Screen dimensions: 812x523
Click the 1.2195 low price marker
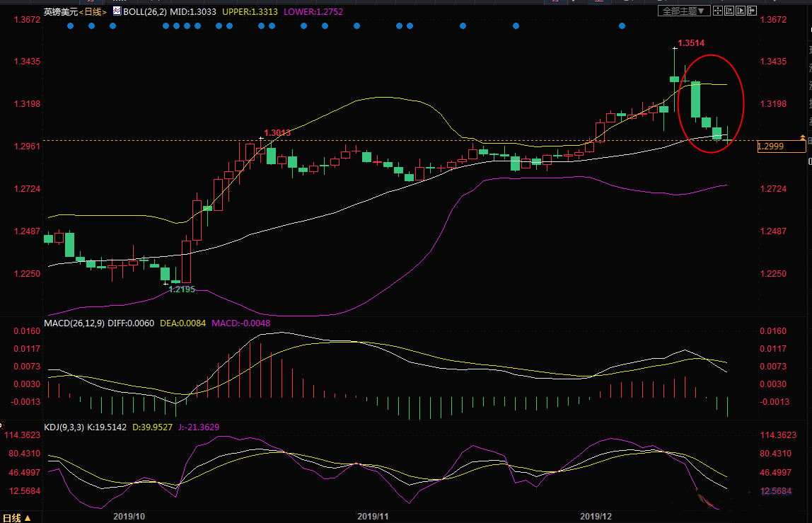182,289
